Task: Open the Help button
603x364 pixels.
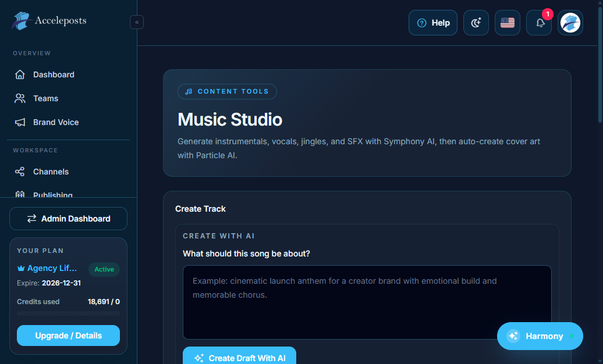Action: point(433,23)
